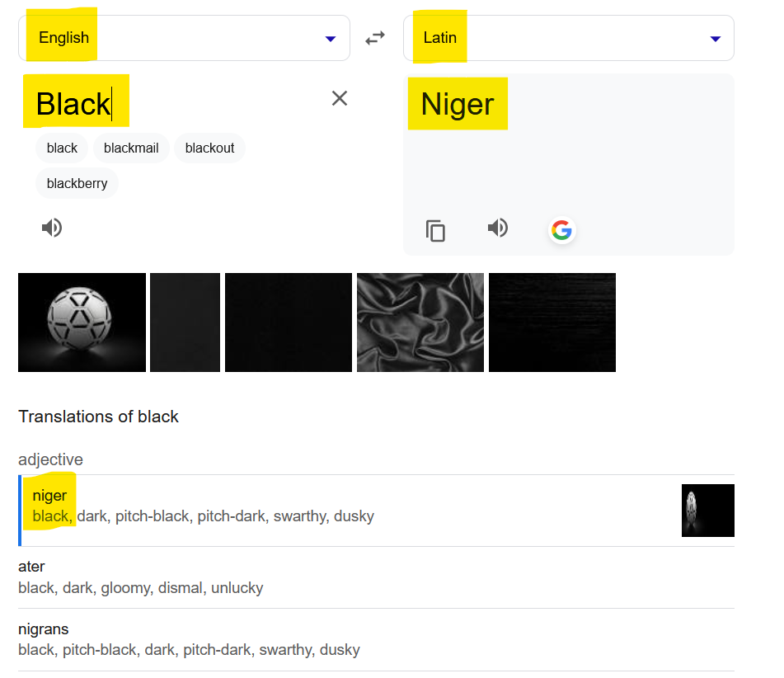Search the translation on Google

(561, 230)
